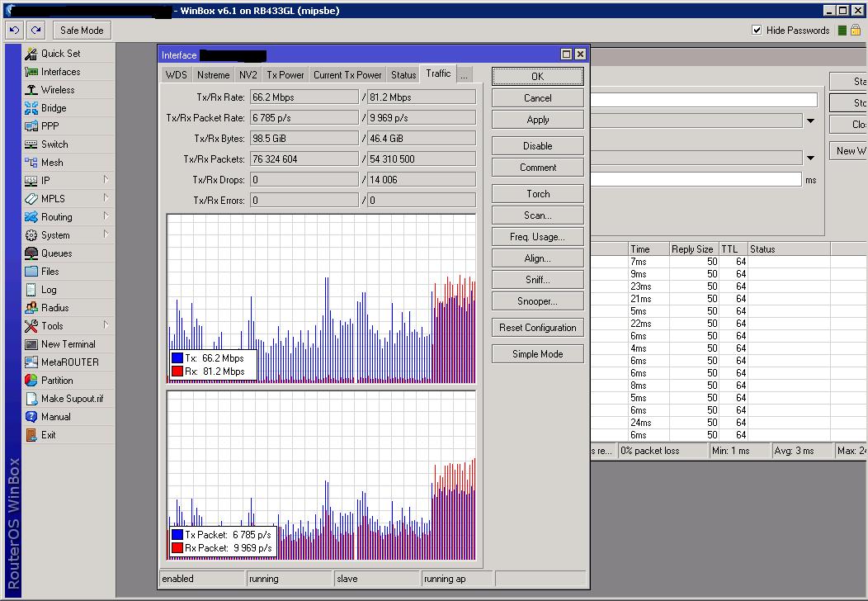Click the Tx/Rx Drops Rx value field
Viewport: 868px width, 601px height.
421,180
